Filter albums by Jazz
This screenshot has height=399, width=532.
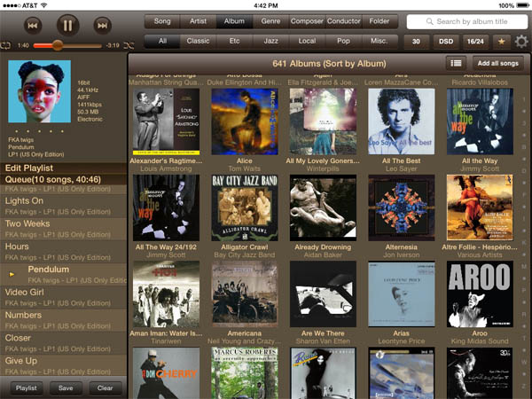point(270,41)
